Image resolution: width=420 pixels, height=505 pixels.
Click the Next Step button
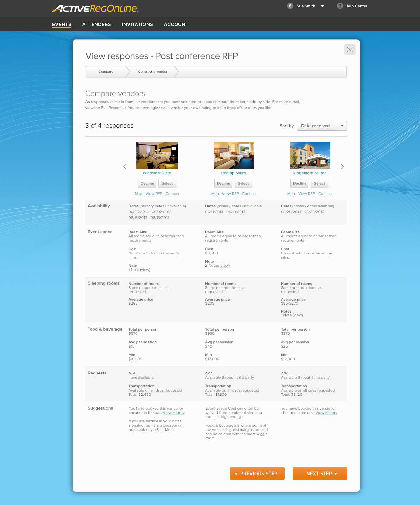tap(320, 474)
